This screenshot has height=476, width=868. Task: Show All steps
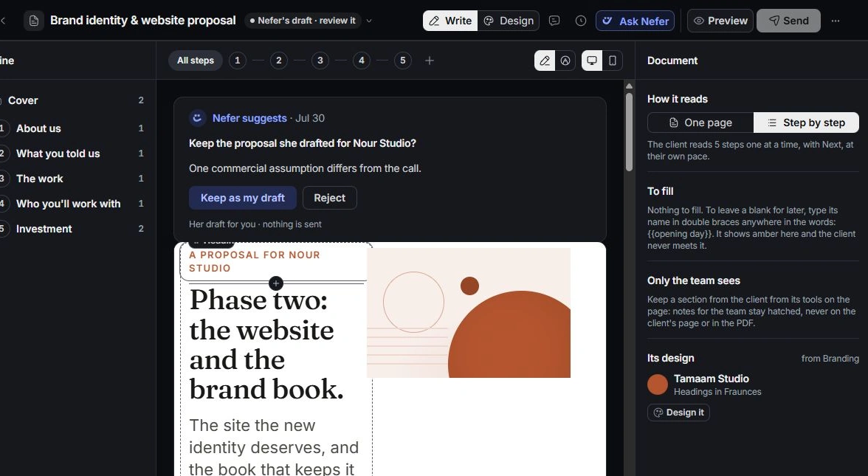pos(196,61)
